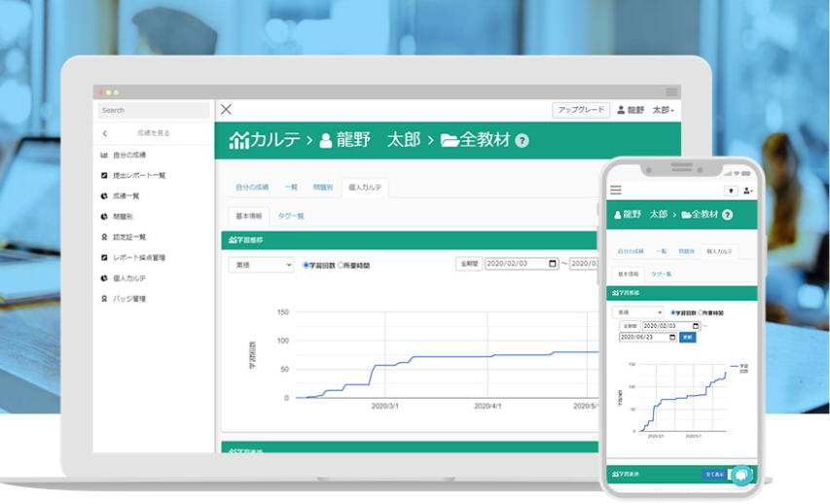The width and height of the screenshot is (830, 504).
Task: Open the 累積 dropdown on the desktop view
Action: coord(261,265)
